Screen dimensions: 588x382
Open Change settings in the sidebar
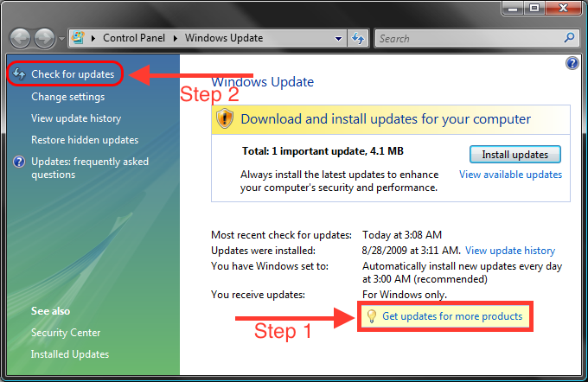pos(67,97)
